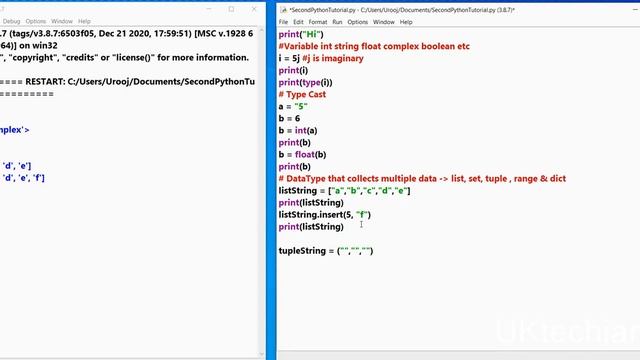
Task: Click the shell output ending in 'd', 'e', 'f']
Action: point(22,178)
